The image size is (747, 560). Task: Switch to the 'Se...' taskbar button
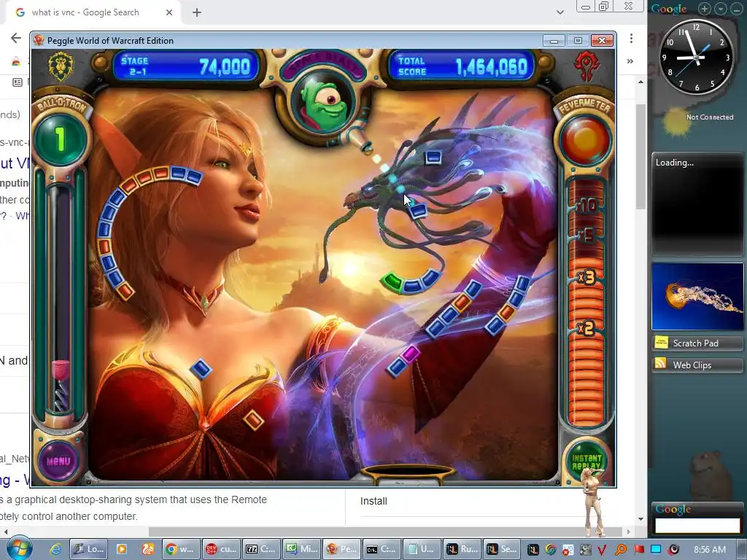pyautogui.click(x=502, y=549)
